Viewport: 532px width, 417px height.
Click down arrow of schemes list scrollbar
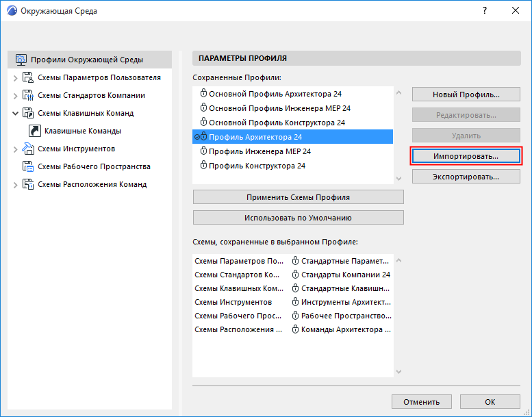399,372
